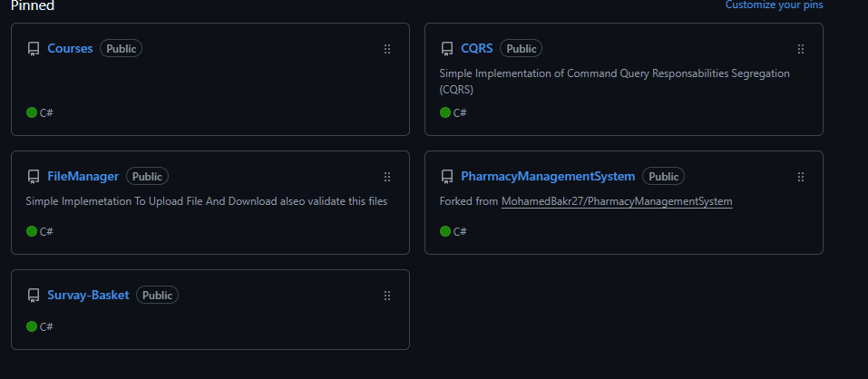Open the CQRS repository link
Screen dimensions: 868x379
click(476, 48)
